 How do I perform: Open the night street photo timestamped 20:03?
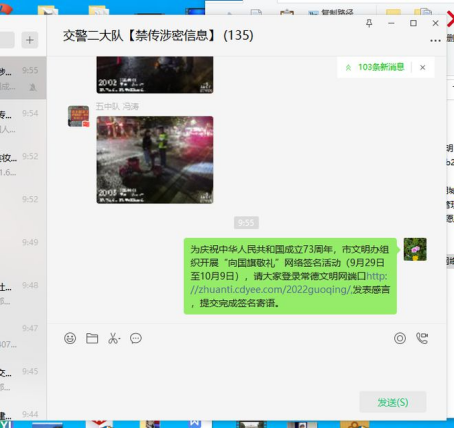coord(155,160)
